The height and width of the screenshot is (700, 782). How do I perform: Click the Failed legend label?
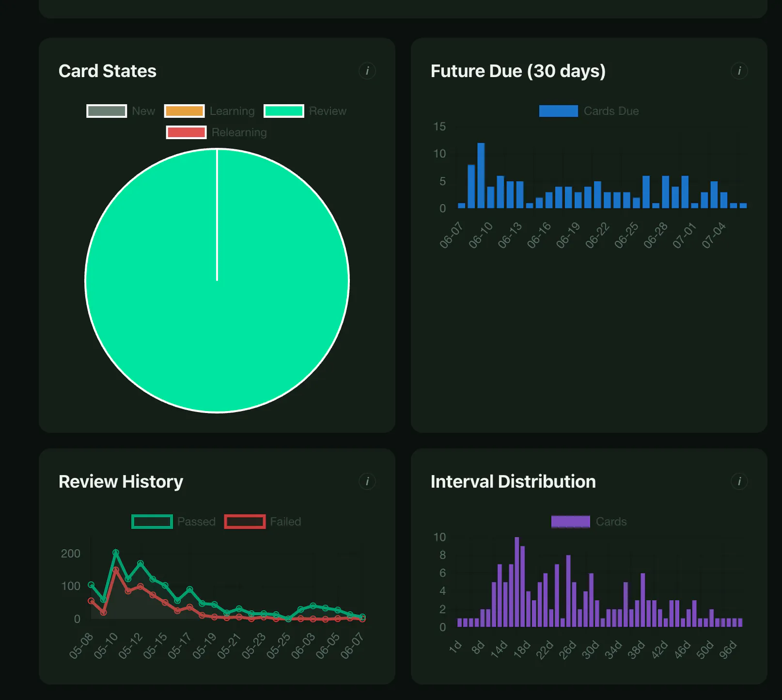(x=286, y=522)
